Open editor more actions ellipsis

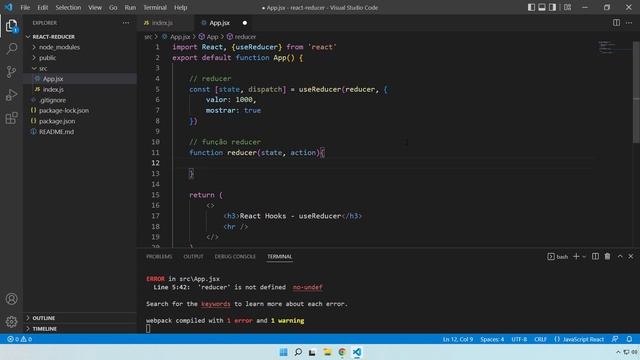click(x=629, y=23)
